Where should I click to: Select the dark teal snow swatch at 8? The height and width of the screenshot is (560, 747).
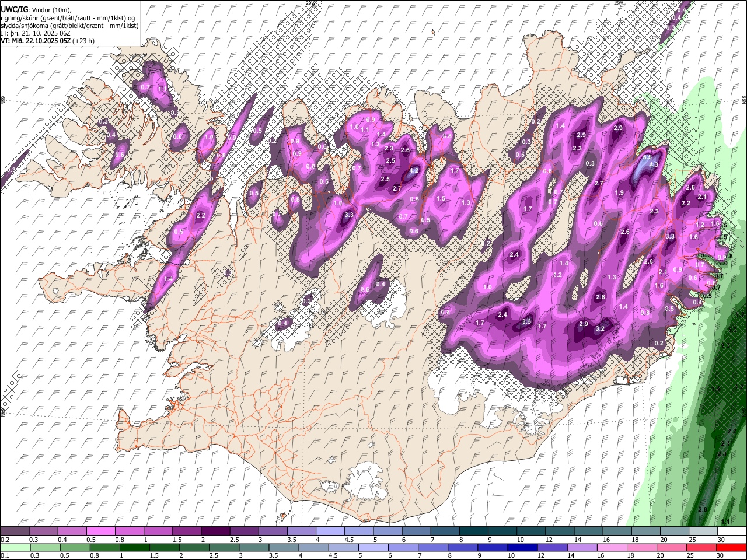click(473, 531)
